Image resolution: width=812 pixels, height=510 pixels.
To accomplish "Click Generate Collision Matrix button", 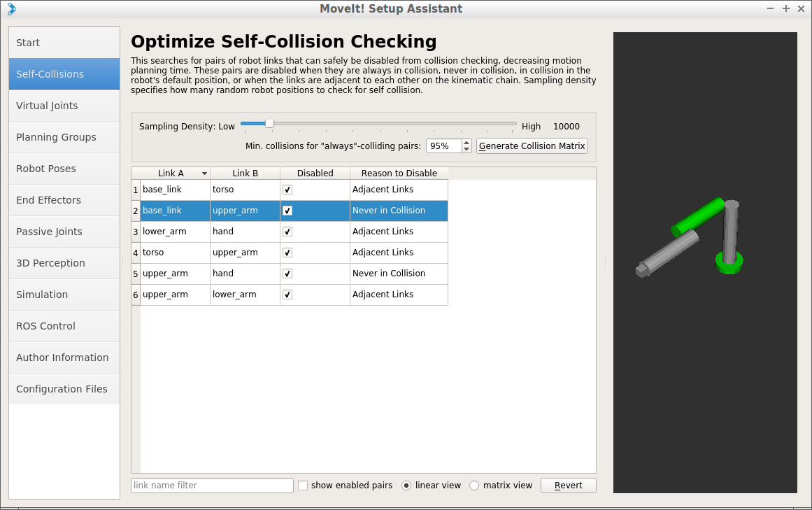I will coord(532,146).
